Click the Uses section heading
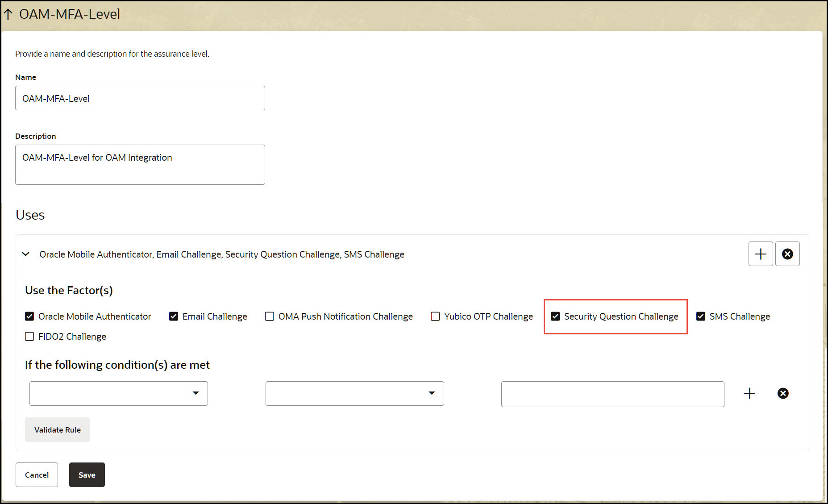Image resolution: width=828 pixels, height=504 pixels. (x=30, y=215)
